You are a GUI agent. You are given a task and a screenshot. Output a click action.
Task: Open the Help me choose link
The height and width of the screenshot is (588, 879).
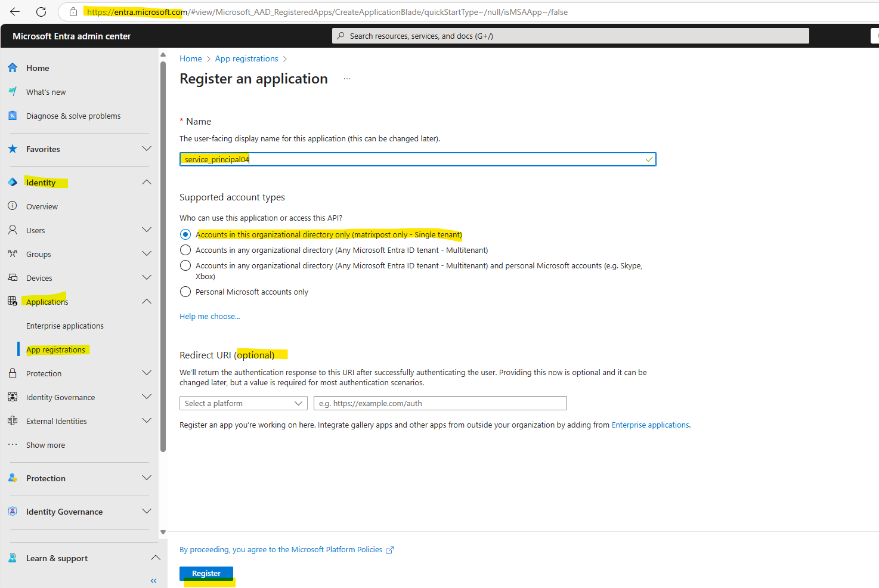[x=209, y=316]
